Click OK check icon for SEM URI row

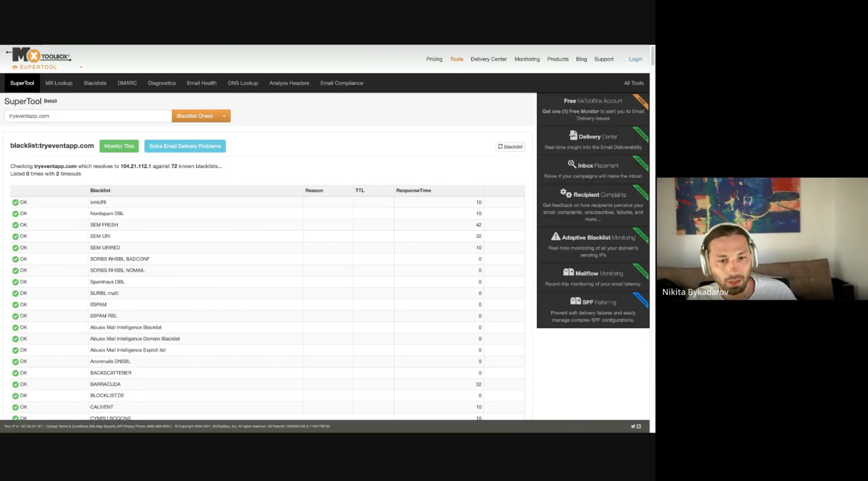coord(15,236)
